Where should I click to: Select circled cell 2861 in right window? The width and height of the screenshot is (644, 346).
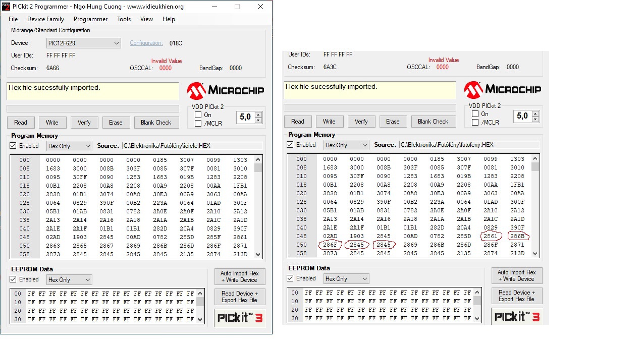tap(491, 236)
